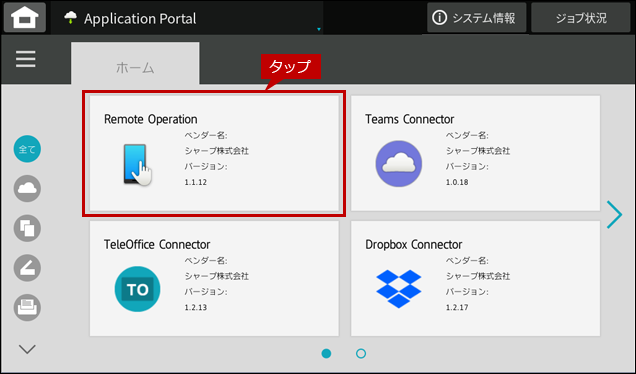Image resolution: width=636 pixels, height=374 pixels.
Task: Open システム情報 system information
Action: (477, 18)
